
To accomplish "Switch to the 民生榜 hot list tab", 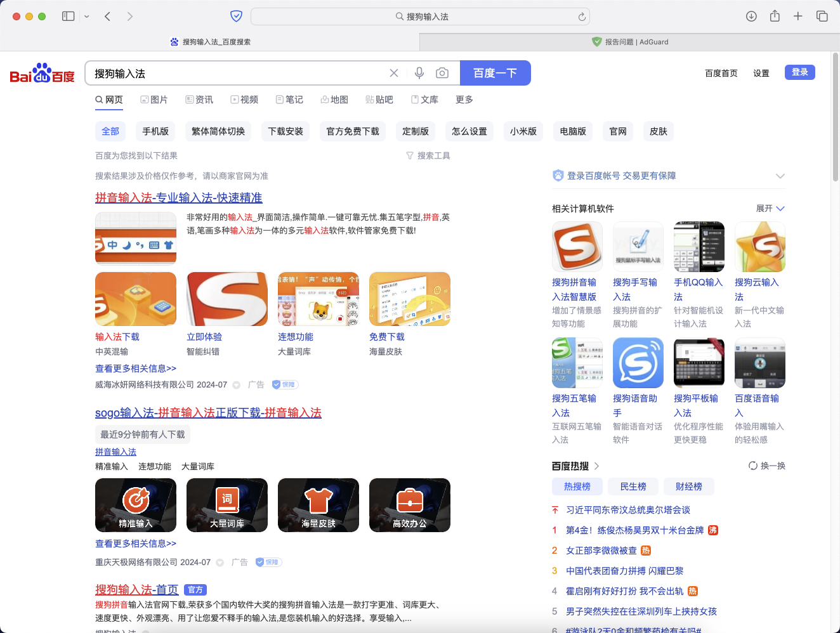I will coord(633,486).
